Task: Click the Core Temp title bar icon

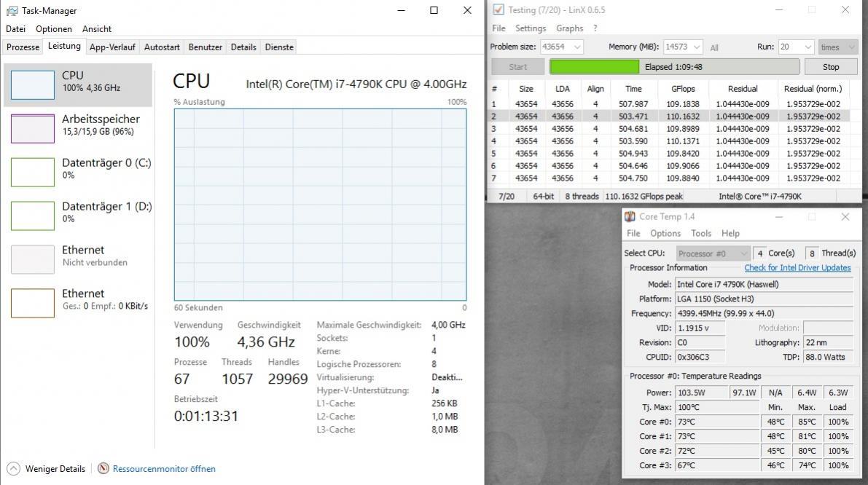Action: click(630, 217)
